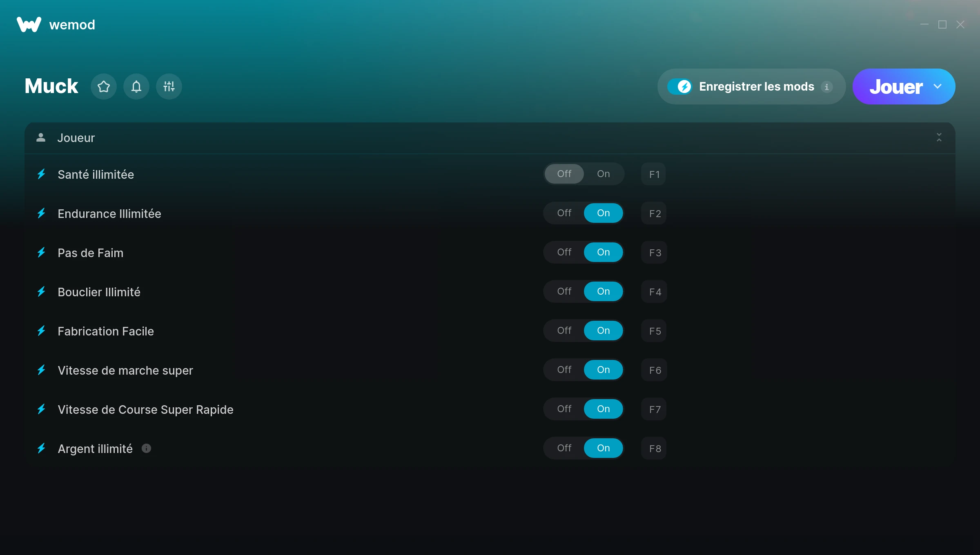Viewport: 980px width, 555px height.
Task: Select the Vitesse de marche super label
Action: pyautogui.click(x=125, y=371)
